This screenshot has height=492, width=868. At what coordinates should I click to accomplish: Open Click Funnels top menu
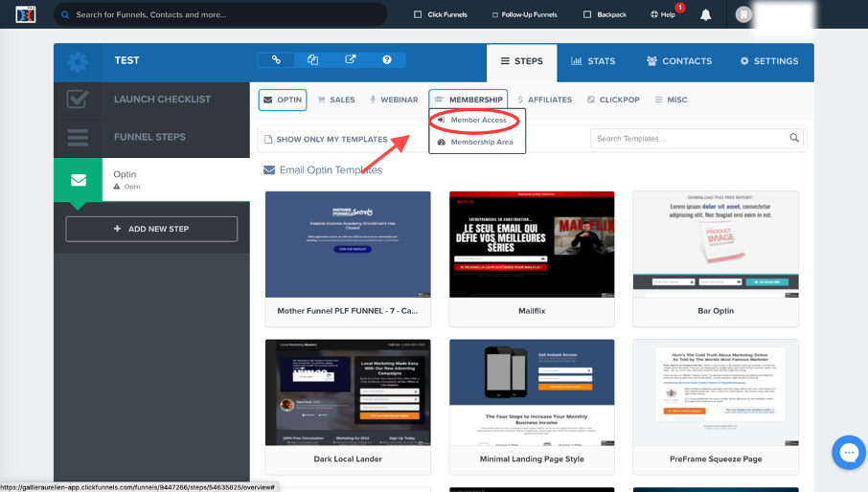coord(441,14)
